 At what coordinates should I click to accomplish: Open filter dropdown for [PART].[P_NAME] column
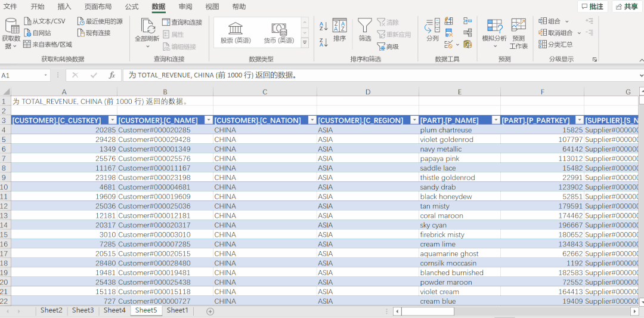(496, 121)
